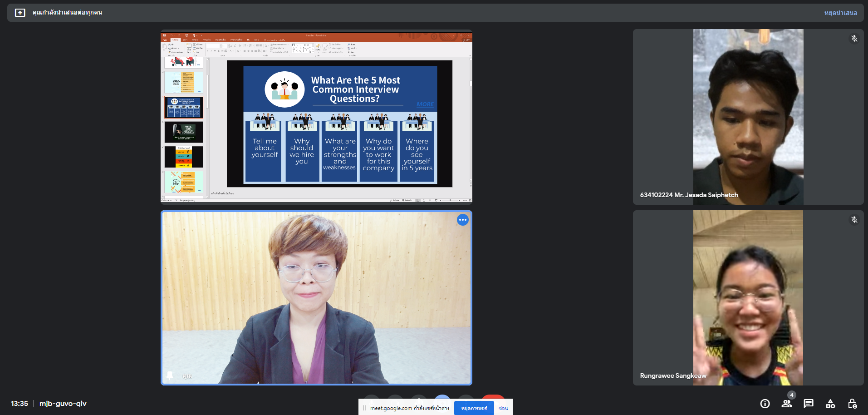This screenshot has height=415, width=868.
Task: Click the pin icon on self video tile
Action: point(170,375)
